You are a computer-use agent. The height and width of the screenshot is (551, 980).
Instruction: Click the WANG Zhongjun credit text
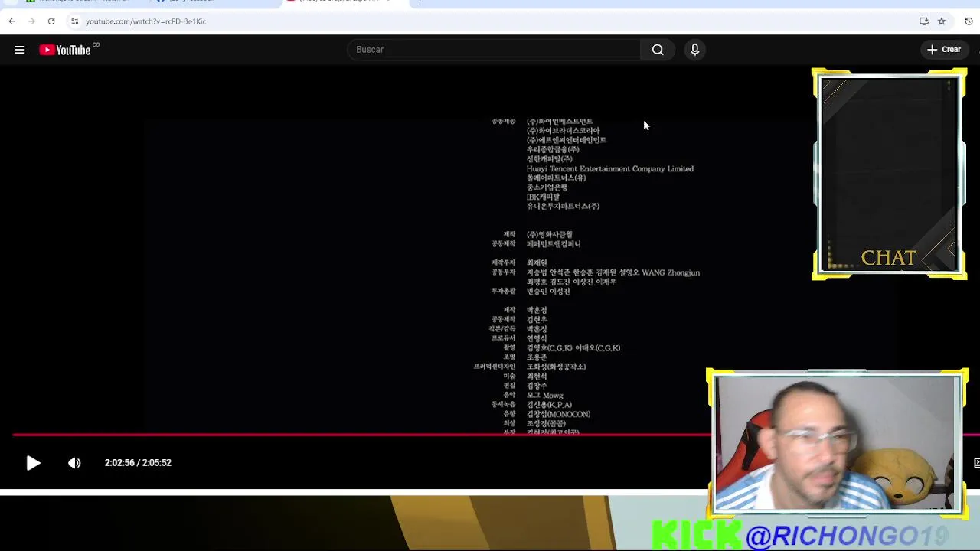point(671,272)
